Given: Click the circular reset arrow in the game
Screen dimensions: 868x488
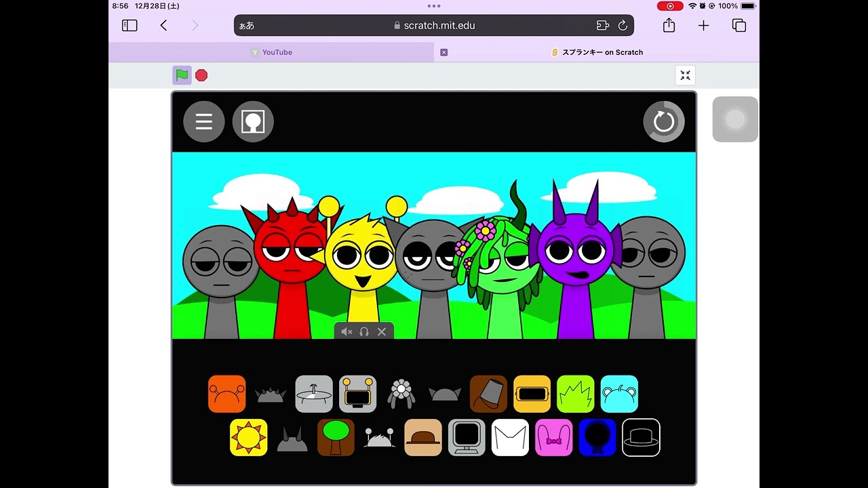Looking at the screenshot, I should click(x=664, y=122).
